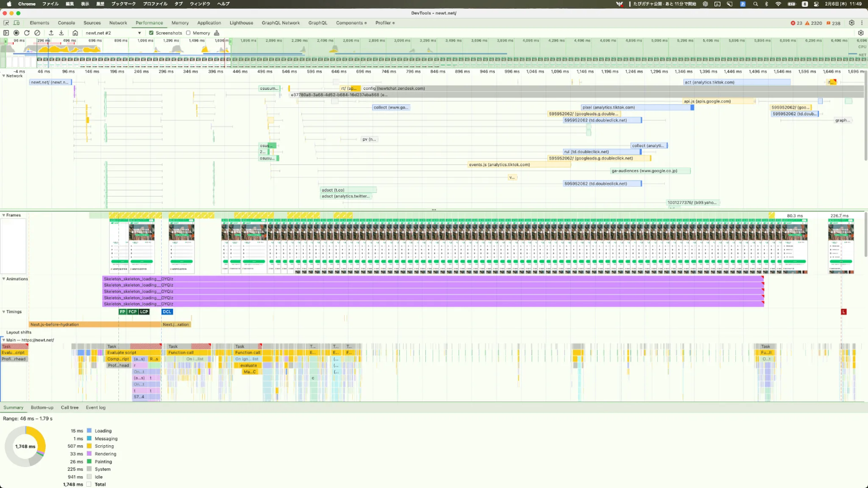Open the Sources tab
Image resolution: width=868 pixels, height=488 pixels.
click(92, 23)
